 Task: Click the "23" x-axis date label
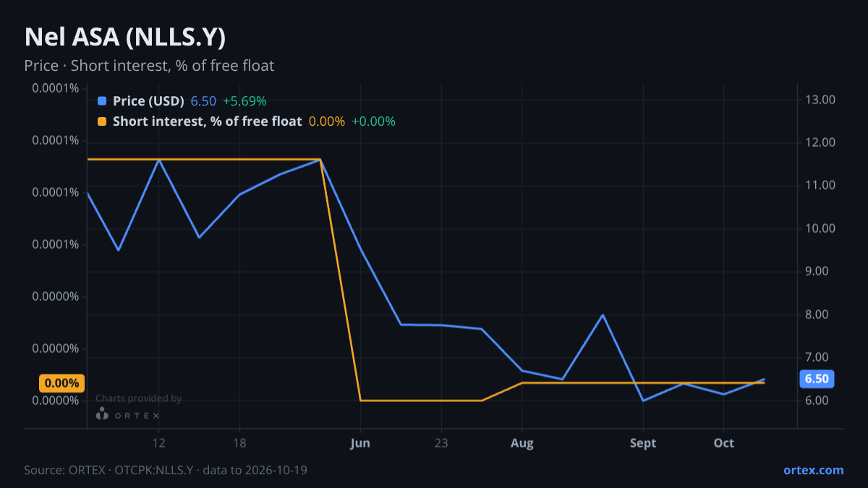click(x=441, y=443)
